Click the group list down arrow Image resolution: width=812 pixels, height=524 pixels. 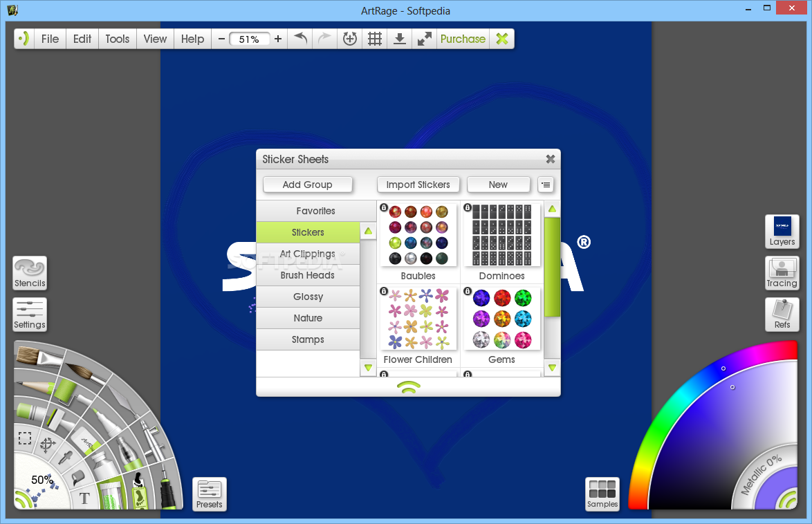368,368
